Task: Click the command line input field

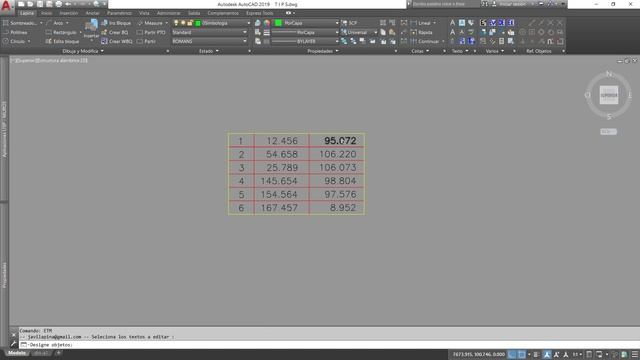Action: tap(329, 345)
